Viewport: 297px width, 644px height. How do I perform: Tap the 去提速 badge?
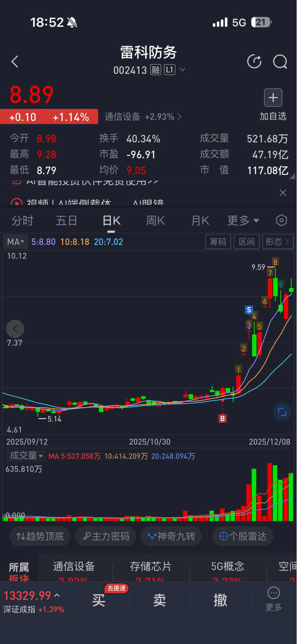click(117, 588)
